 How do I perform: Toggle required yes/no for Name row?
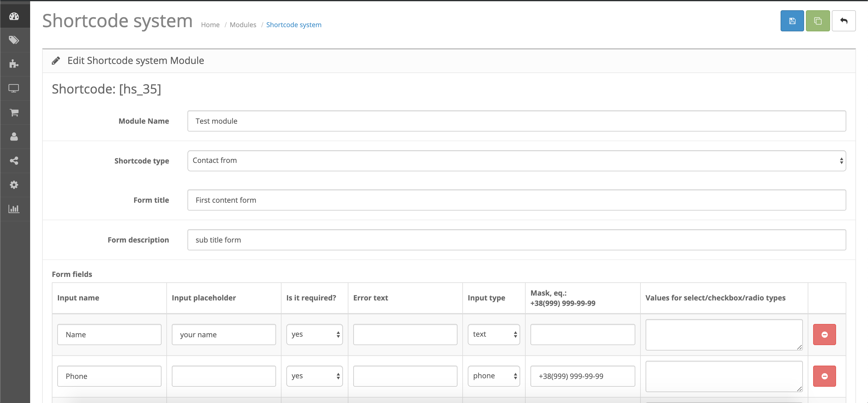click(x=314, y=334)
